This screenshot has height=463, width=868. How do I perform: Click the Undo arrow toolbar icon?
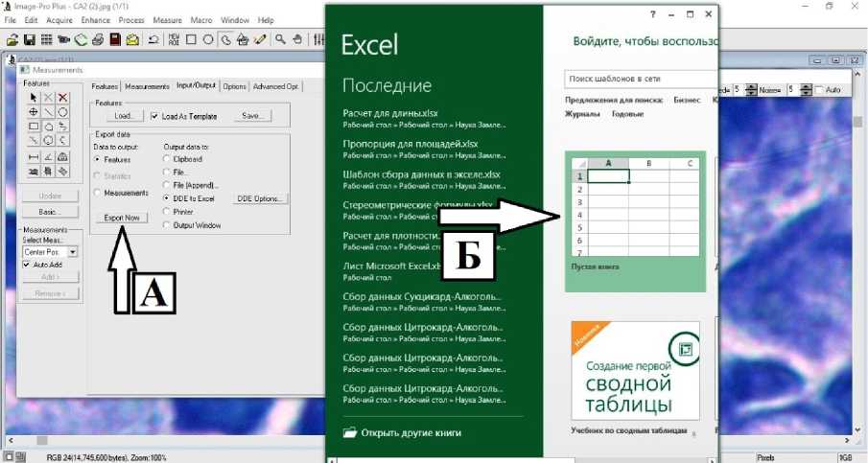click(x=153, y=39)
